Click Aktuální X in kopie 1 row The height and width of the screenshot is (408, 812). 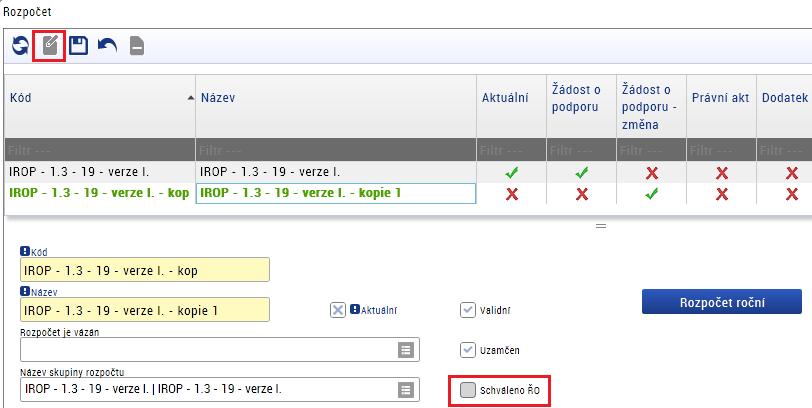(512, 194)
